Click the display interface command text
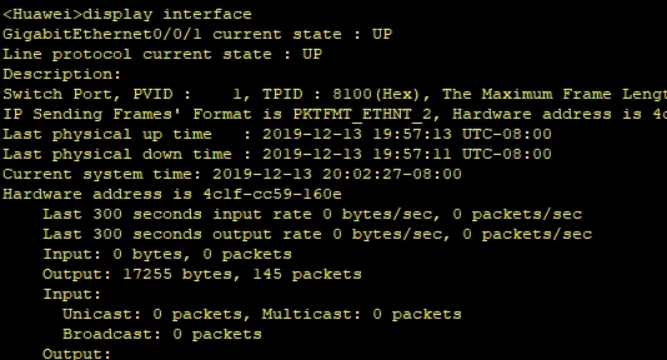 pos(167,14)
